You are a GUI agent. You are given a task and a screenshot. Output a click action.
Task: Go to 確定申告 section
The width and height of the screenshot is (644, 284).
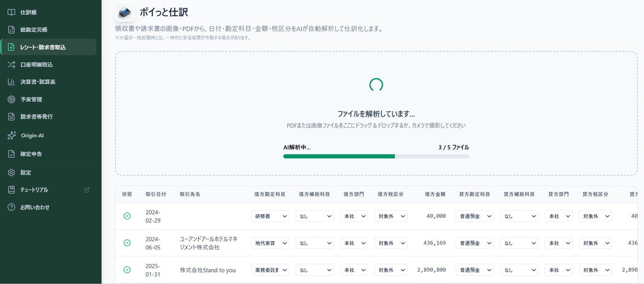48,154
